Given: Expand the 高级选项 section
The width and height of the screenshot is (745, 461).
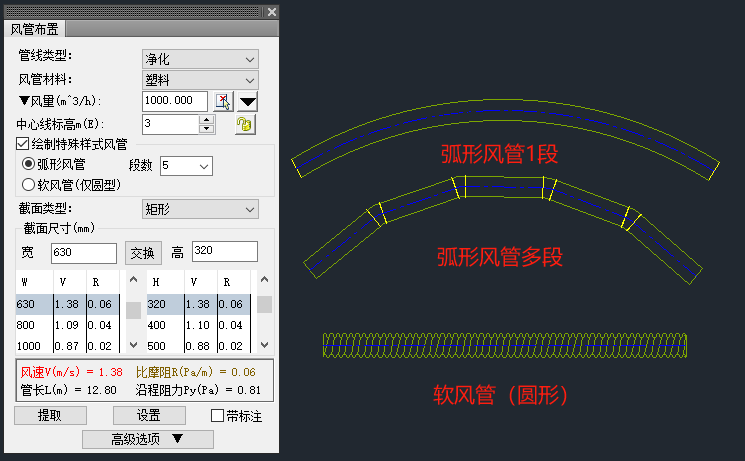Looking at the screenshot, I should [x=148, y=439].
